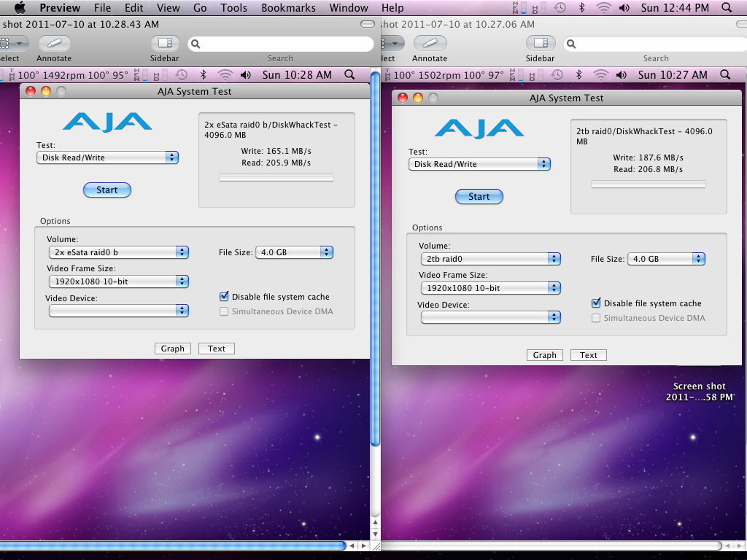747x560 pixels.
Task: Click the Select tool icon in the right Preview window
Action: click(392, 43)
